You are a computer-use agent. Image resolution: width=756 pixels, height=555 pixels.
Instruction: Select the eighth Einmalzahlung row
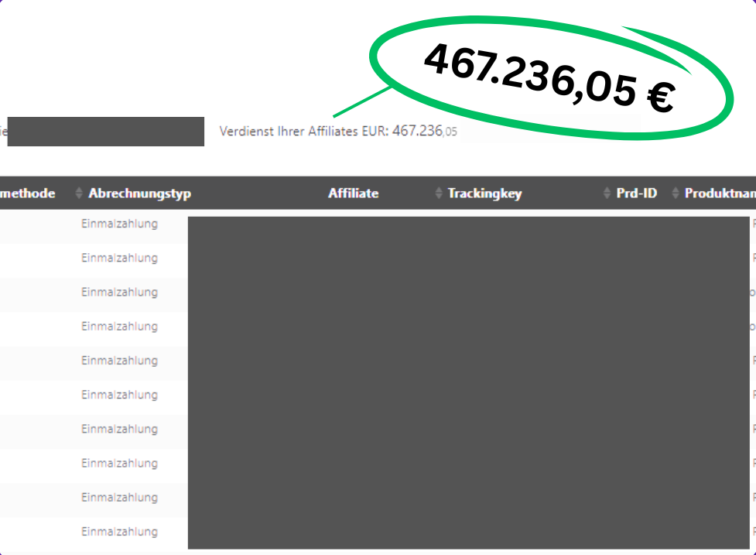click(119, 464)
